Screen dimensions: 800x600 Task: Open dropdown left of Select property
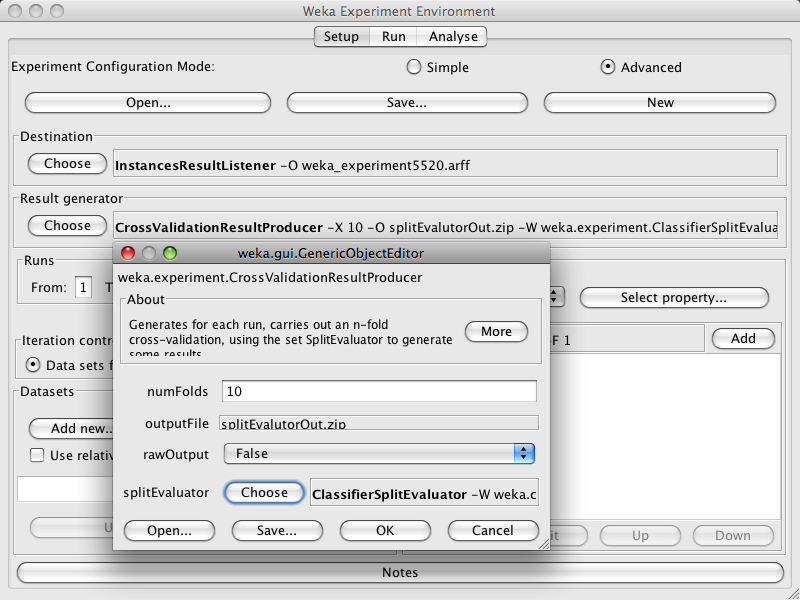coord(556,297)
